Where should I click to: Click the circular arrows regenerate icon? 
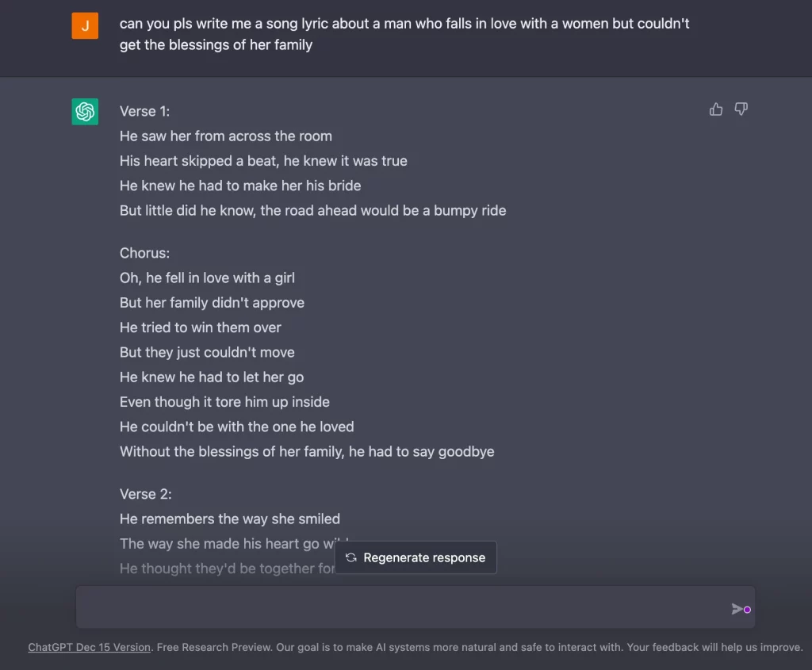tap(351, 557)
